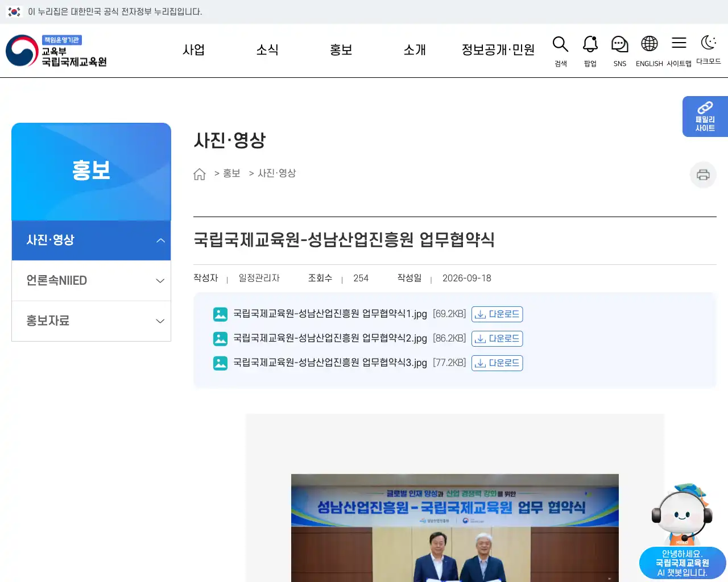Image resolution: width=728 pixels, height=582 pixels.
Task: Go to home via breadcrumb house icon
Action: pyautogui.click(x=199, y=174)
